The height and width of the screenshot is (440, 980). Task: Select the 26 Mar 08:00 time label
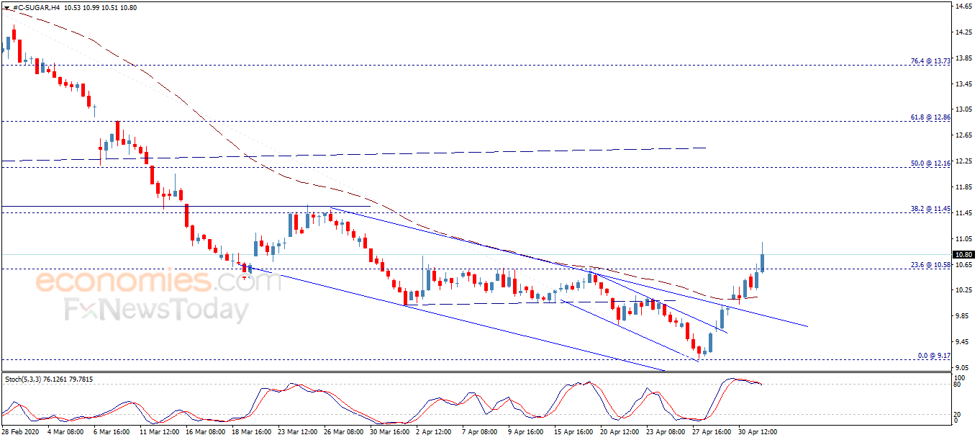pos(344,432)
